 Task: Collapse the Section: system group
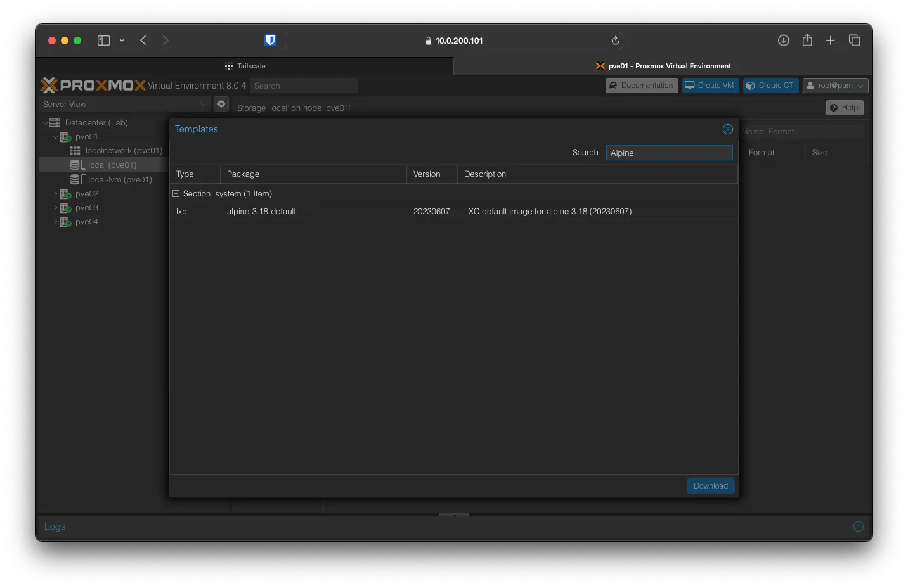coord(176,194)
